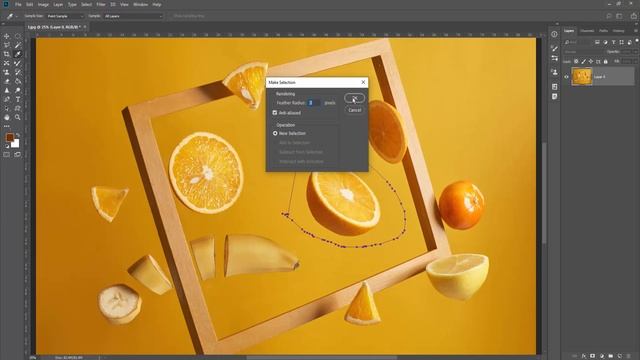Click the Feather Radius input field
This screenshot has width=640, height=360.
313,103
